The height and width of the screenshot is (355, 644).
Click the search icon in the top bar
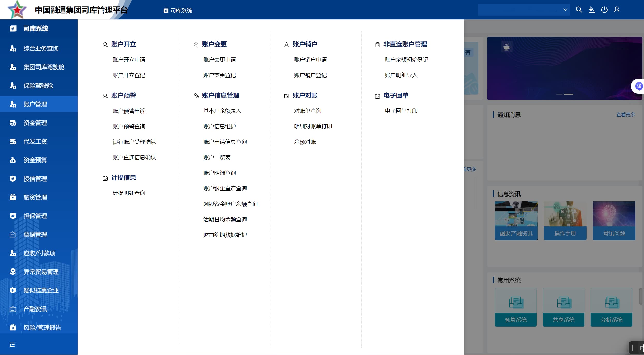[579, 10]
